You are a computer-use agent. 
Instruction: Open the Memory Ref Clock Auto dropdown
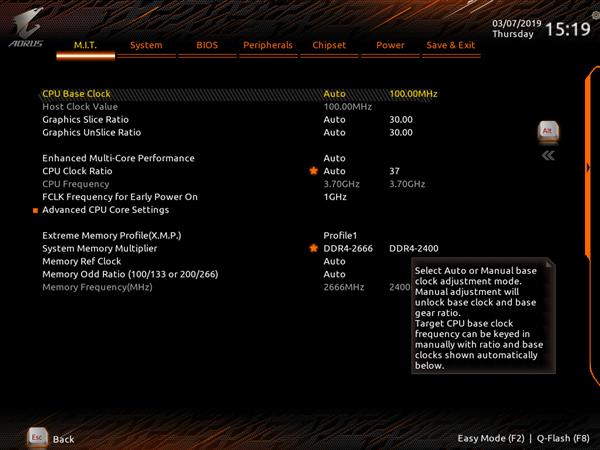coord(334,261)
